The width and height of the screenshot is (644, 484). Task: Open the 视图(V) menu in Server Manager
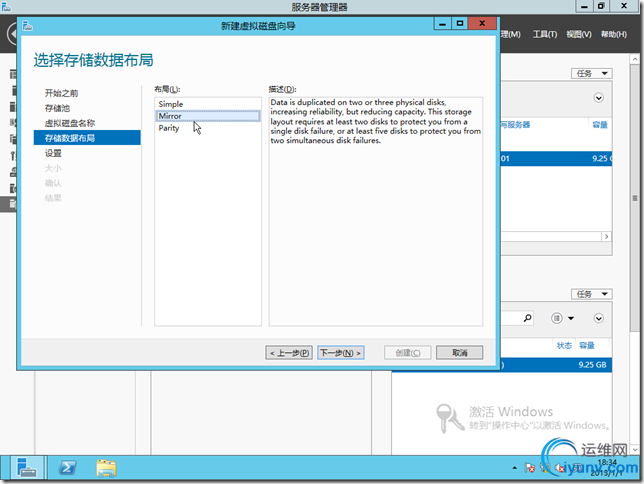(x=579, y=34)
